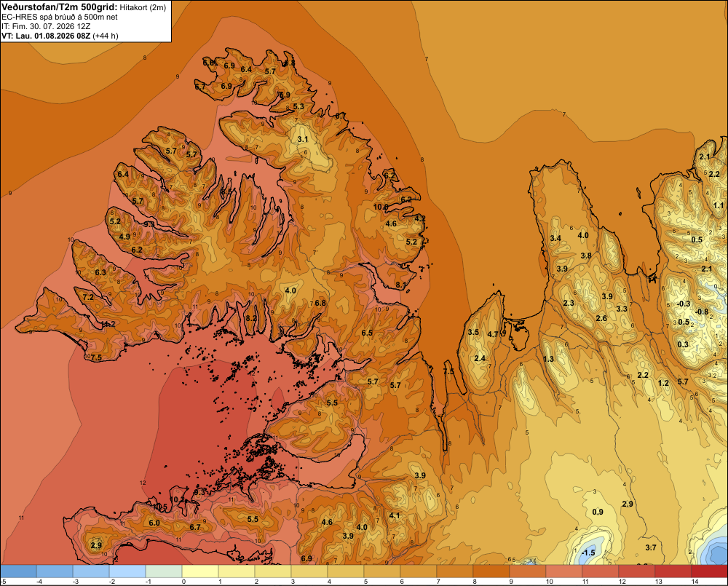Pick the legend color band between 0 and 1
The image size is (728, 586).
tap(200, 571)
